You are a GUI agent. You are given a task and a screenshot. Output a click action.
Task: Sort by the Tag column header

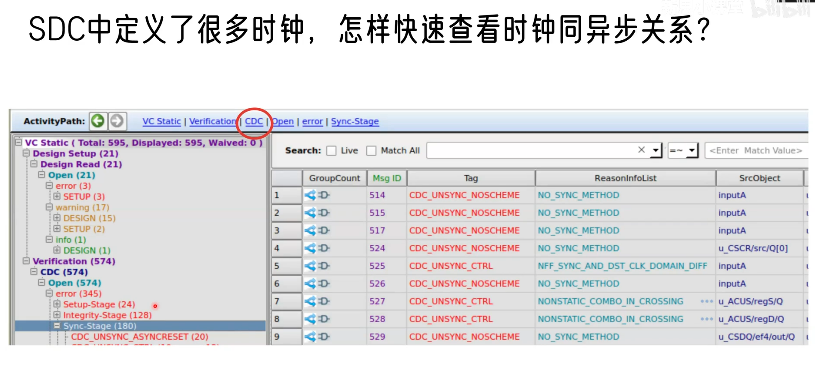[471, 178]
